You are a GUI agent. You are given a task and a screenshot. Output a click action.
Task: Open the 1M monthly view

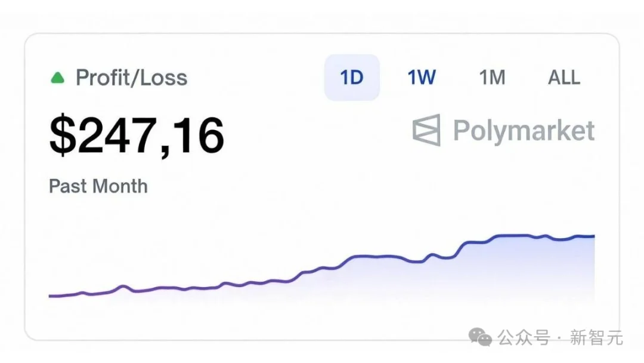pos(492,78)
